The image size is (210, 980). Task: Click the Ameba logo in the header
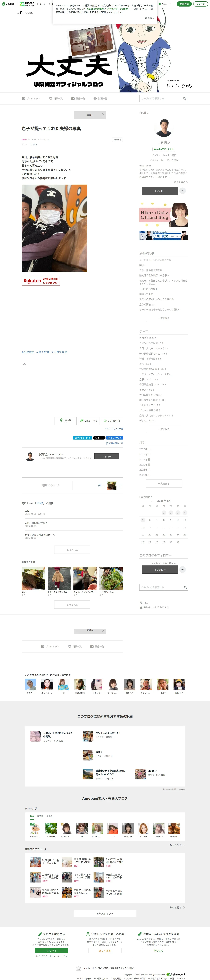(x=8, y=4)
